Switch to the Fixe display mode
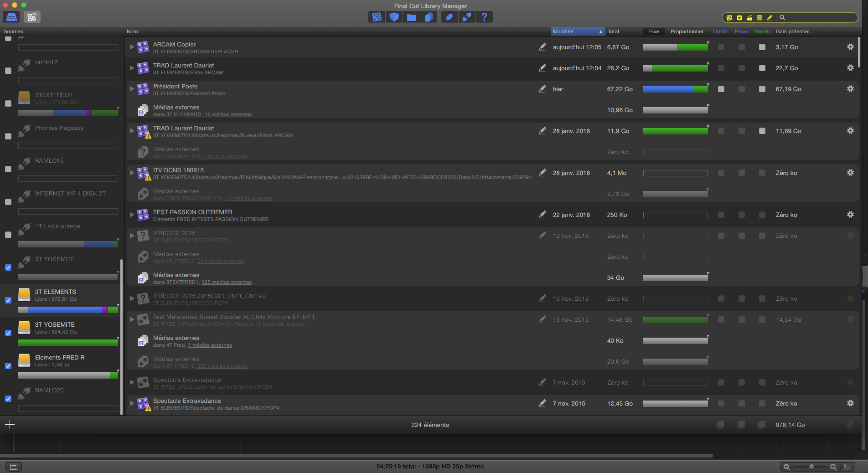868x473 pixels. click(x=654, y=31)
